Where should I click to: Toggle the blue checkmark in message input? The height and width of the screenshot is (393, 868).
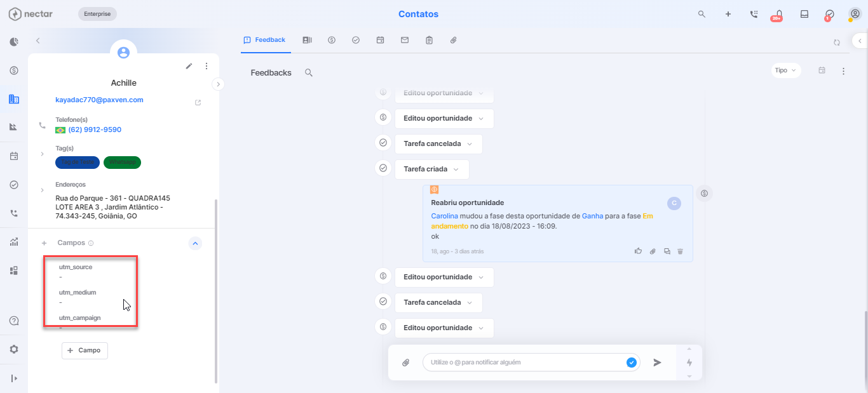[x=632, y=363]
